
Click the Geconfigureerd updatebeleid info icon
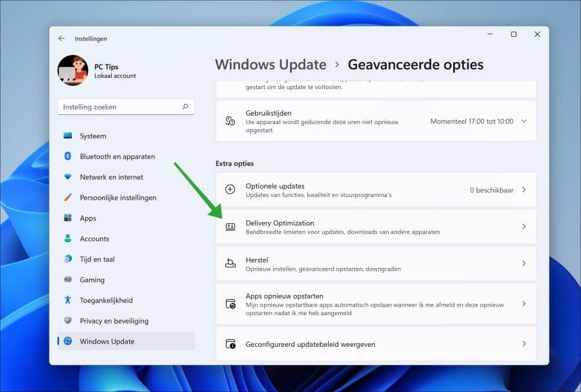[230, 344]
